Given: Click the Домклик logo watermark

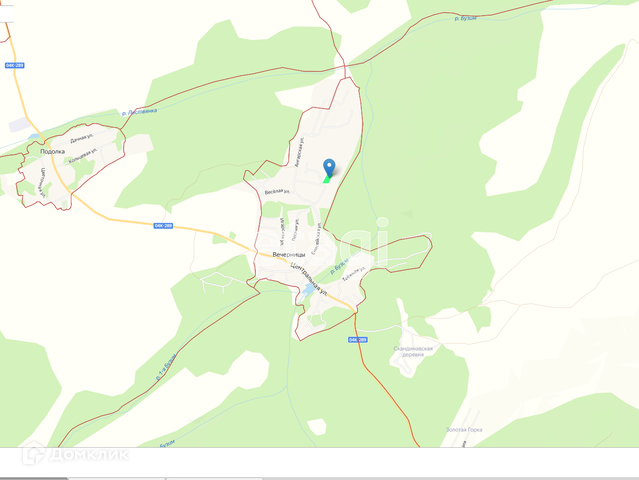Looking at the screenshot, I should pyautogui.click(x=75, y=453).
